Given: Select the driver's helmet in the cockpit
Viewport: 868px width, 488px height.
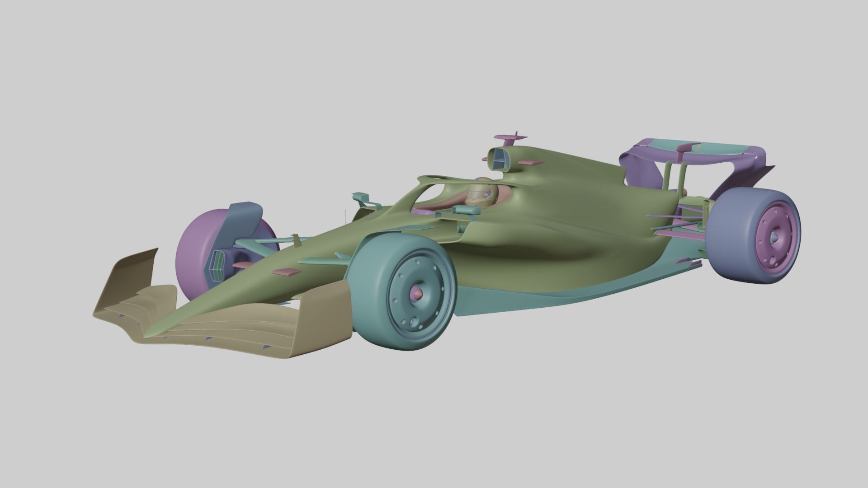Looking at the screenshot, I should pyautogui.click(x=482, y=193).
